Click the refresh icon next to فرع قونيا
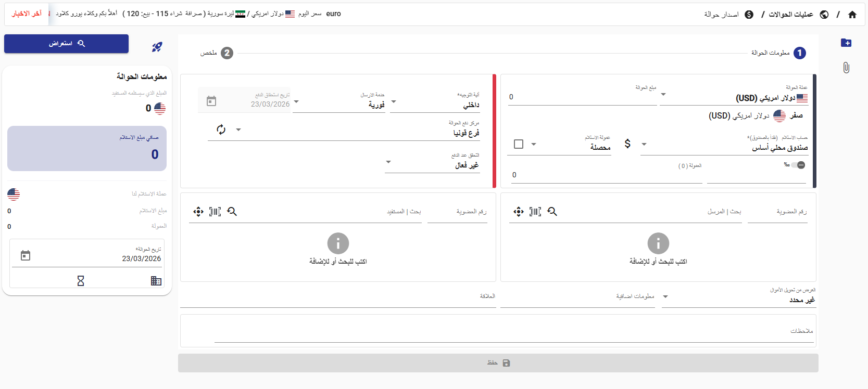This screenshot has height=389, width=868. click(x=221, y=129)
